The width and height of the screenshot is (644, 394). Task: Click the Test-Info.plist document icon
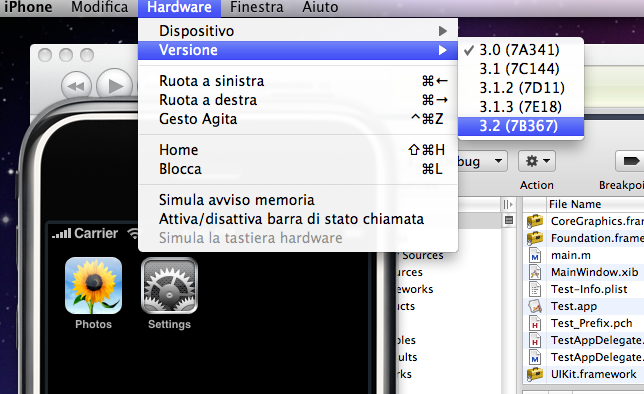(535, 289)
